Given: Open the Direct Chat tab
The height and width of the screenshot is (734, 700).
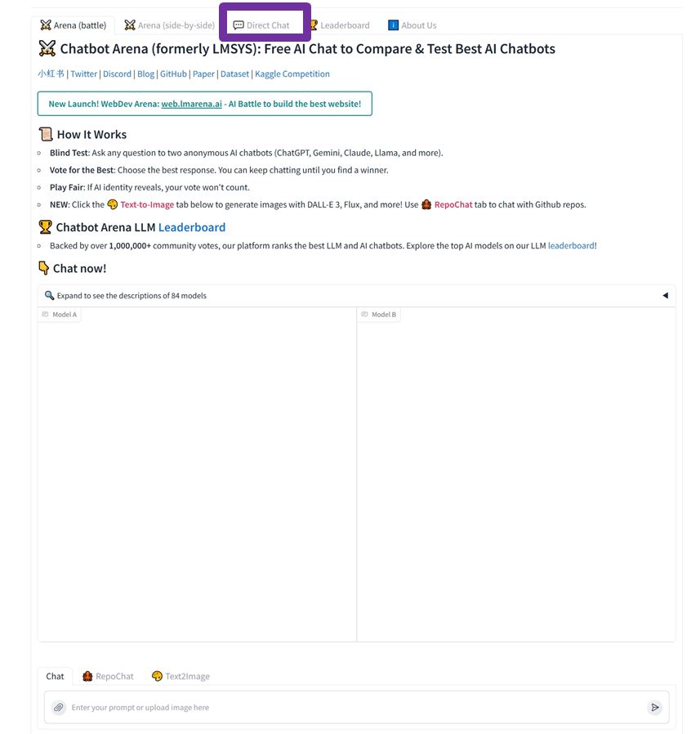Looking at the screenshot, I should pos(261,25).
